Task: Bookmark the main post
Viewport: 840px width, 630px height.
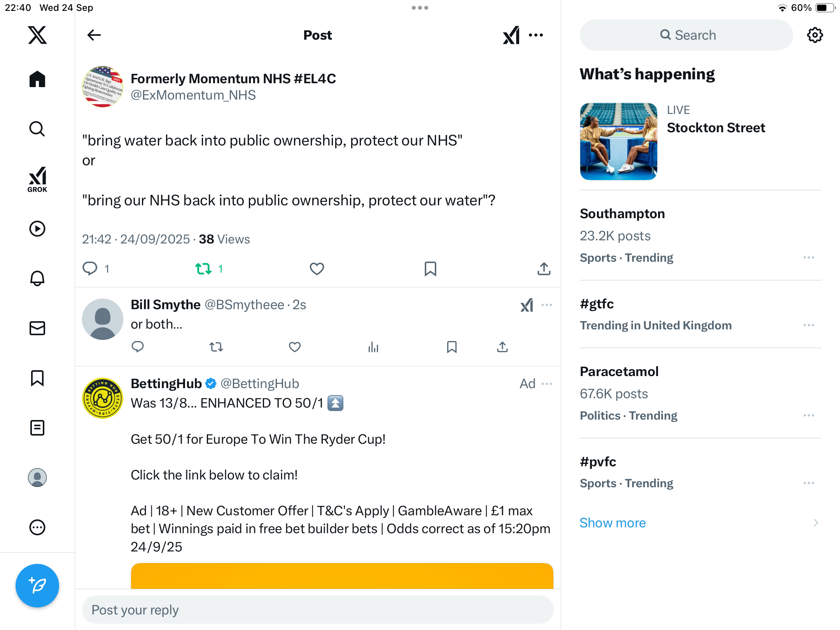Action: [x=430, y=269]
